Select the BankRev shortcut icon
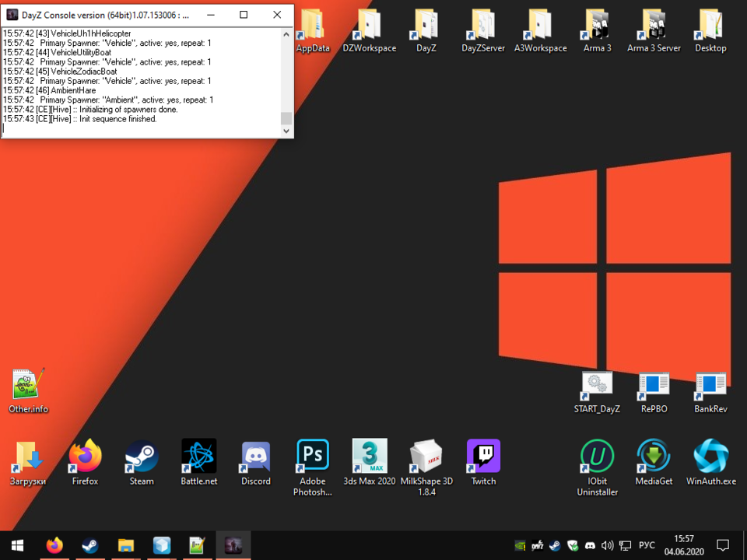Screen dimensions: 747x560 [710, 392]
